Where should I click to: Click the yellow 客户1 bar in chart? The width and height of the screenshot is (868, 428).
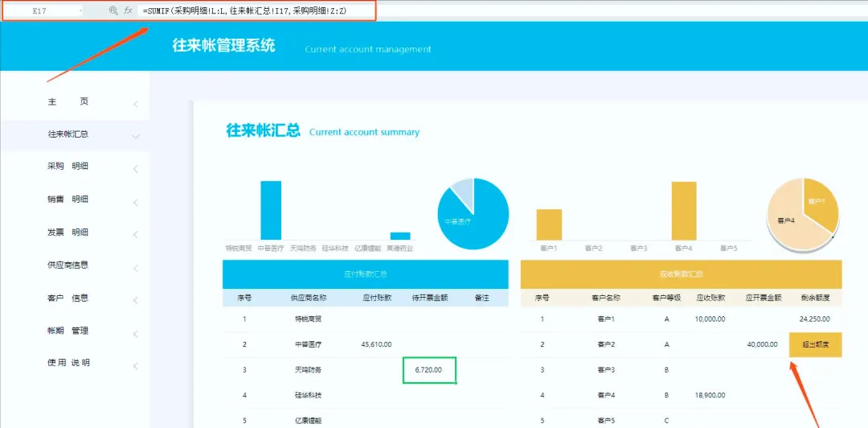pyautogui.click(x=549, y=224)
